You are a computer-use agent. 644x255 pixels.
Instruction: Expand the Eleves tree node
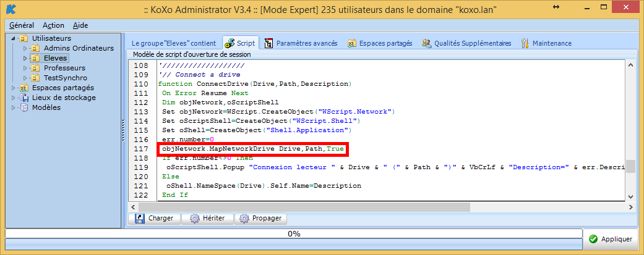coord(25,58)
